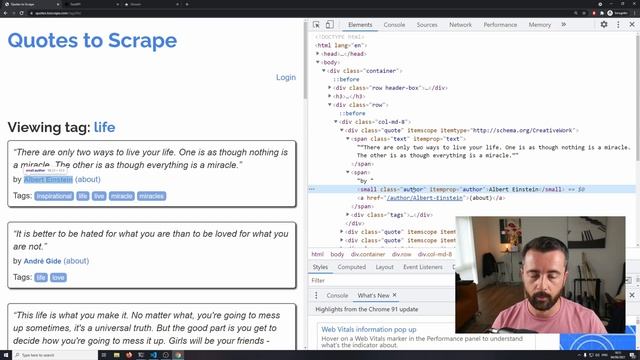
Task: Open the DevTools three-dot customize menu
Action: [x=618, y=24]
